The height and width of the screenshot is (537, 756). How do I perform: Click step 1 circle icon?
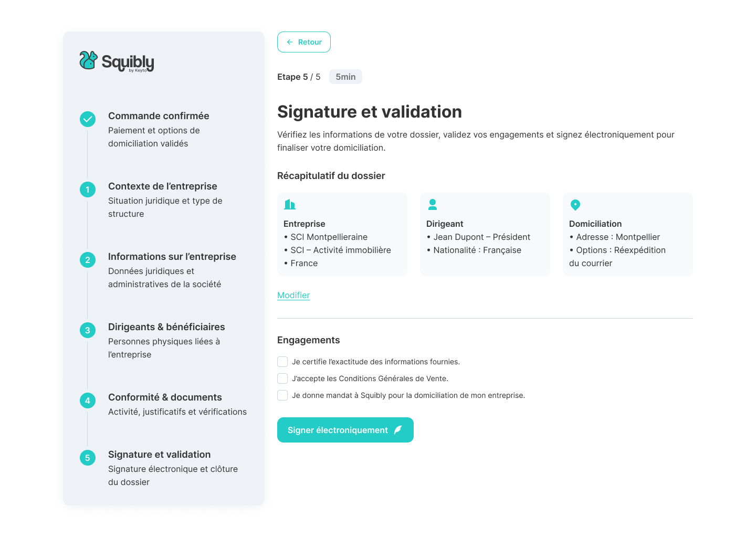tap(88, 189)
